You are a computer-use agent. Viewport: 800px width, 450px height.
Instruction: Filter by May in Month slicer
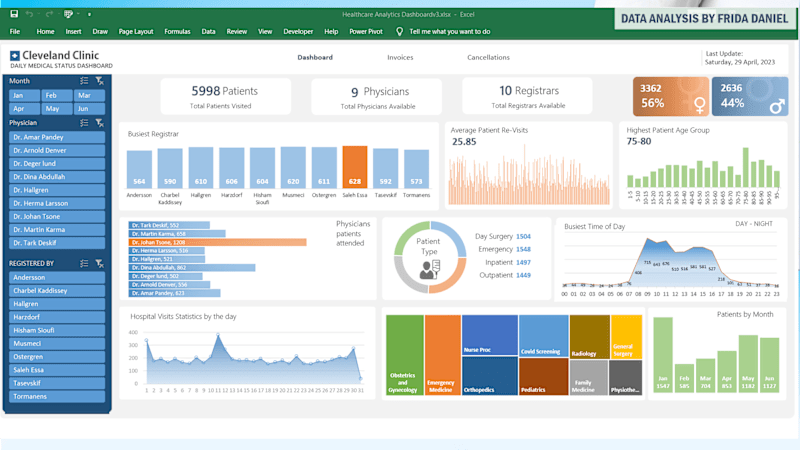click(57, 109)
